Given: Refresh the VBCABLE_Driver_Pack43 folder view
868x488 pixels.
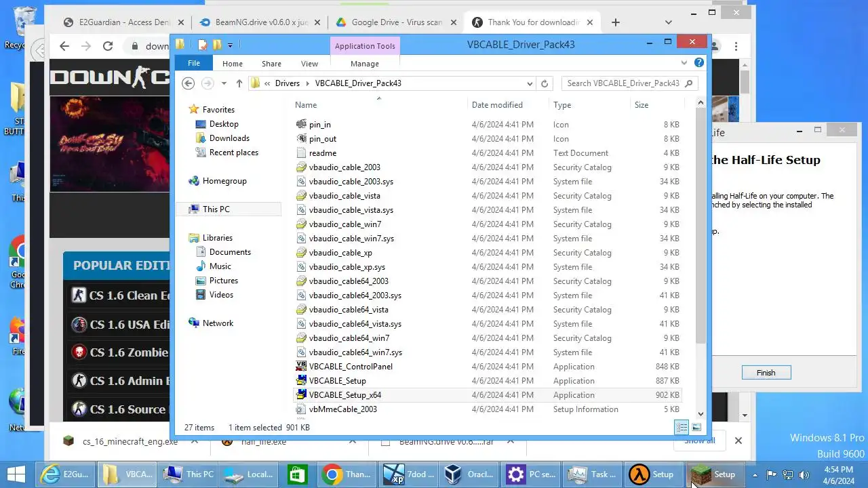Looking at the screenshot, I should point(545,83).
